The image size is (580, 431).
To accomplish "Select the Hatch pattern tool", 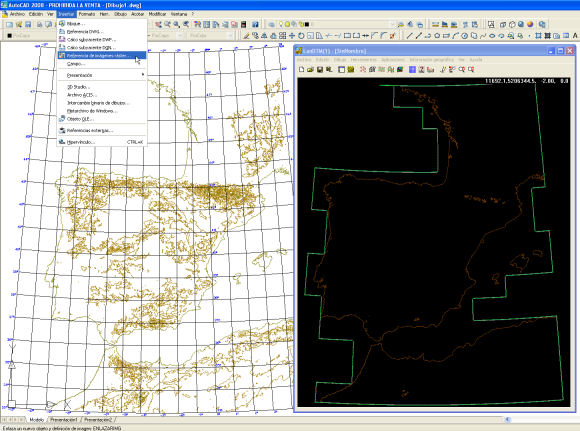I will tap(538, 36).
